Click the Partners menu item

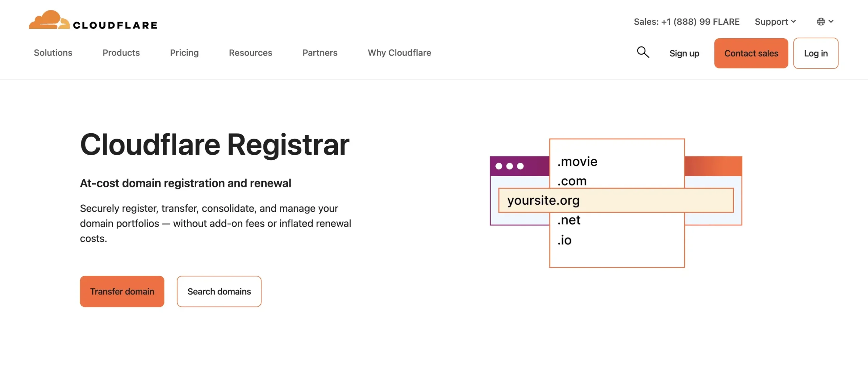tap(319, 53)
